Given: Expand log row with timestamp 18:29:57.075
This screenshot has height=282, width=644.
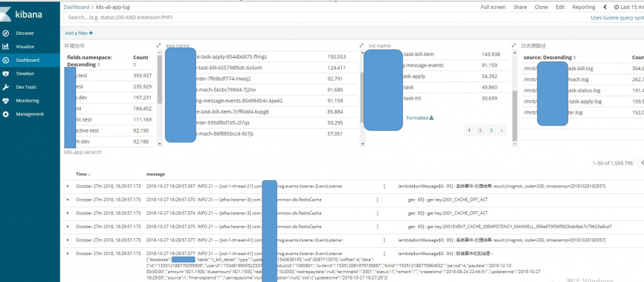Looking at the screenshot, I should click(x=68, y=227).
